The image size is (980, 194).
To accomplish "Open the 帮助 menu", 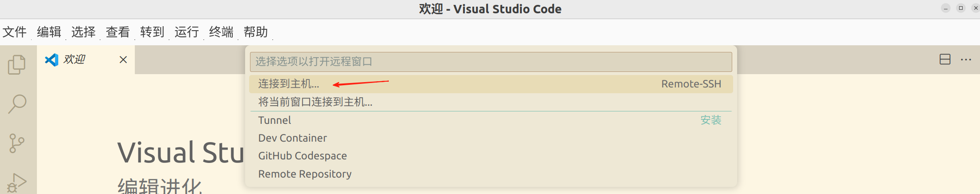I will [256, 32].
